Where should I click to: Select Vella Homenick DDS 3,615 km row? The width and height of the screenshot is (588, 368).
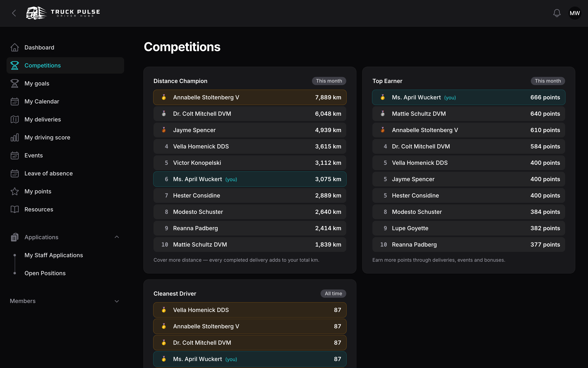(x=250, y=147)
